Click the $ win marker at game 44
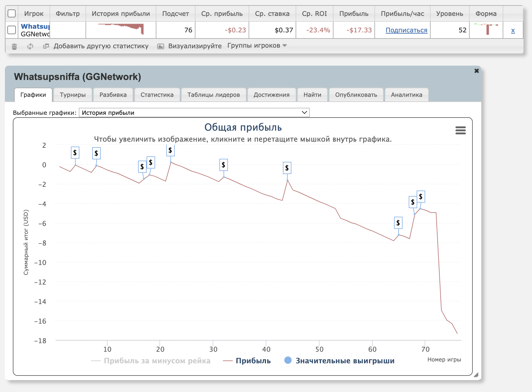Image resolution: width=532 pixels, height=392 pixels. [287, 168]
